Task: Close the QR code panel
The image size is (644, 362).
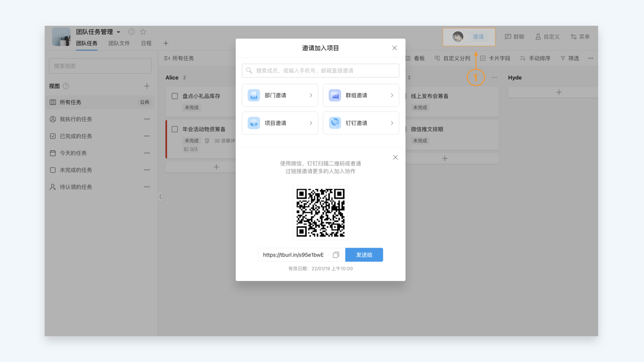Action: 395,158
